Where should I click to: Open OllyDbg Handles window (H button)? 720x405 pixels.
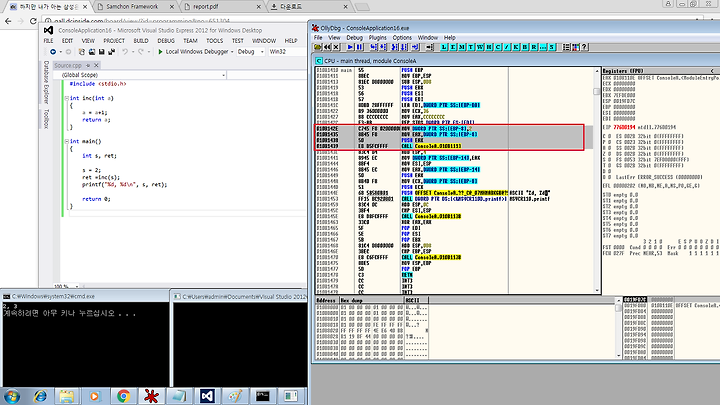click(x=489, y=47)
